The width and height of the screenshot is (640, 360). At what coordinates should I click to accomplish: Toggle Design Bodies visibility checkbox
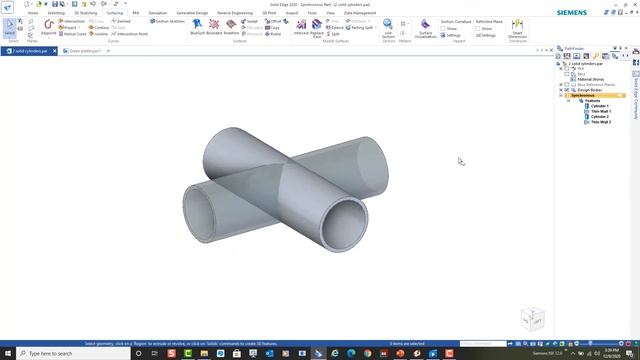[x=567, y=90]
